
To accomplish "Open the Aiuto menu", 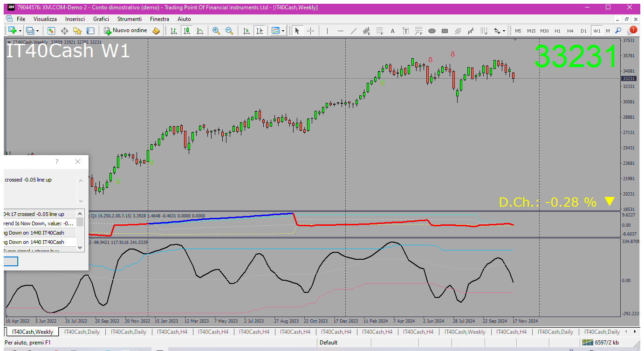I will click(184, 19).
